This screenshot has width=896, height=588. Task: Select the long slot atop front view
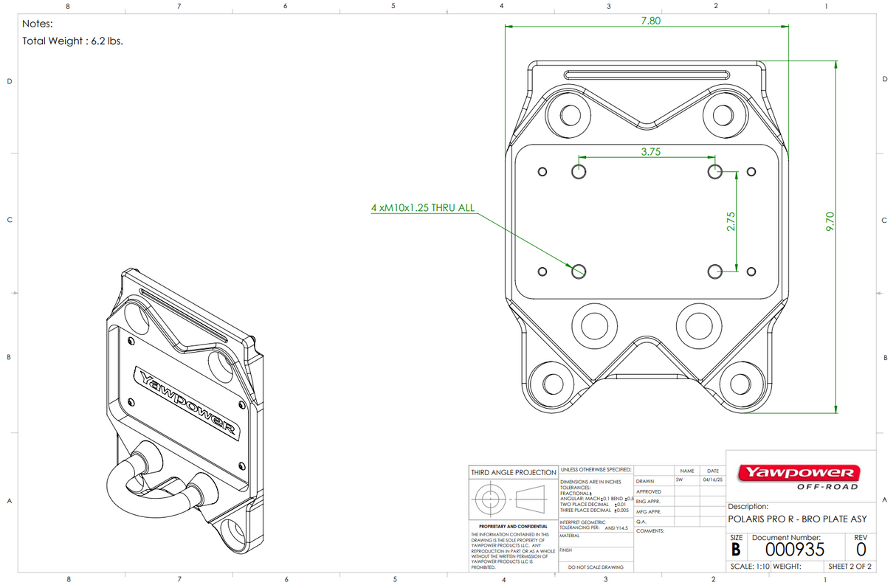point(647,74)
